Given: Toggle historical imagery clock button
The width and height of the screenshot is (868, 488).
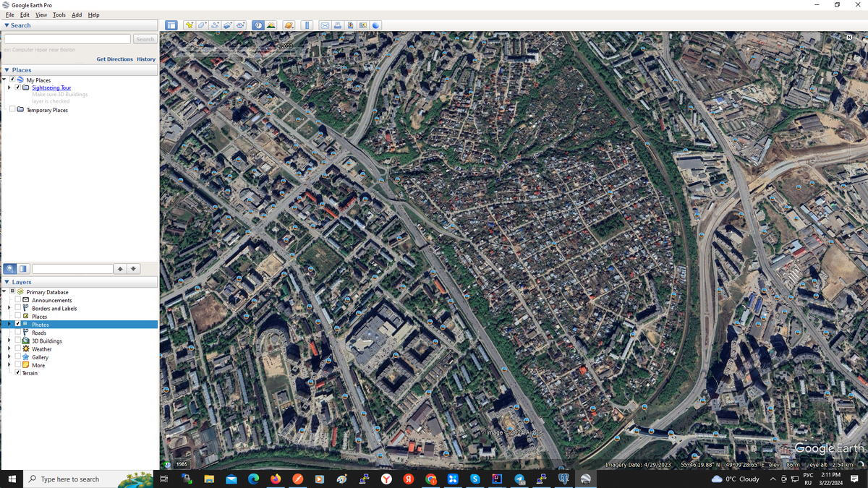Looking at the screenshot, I should 258,25.
